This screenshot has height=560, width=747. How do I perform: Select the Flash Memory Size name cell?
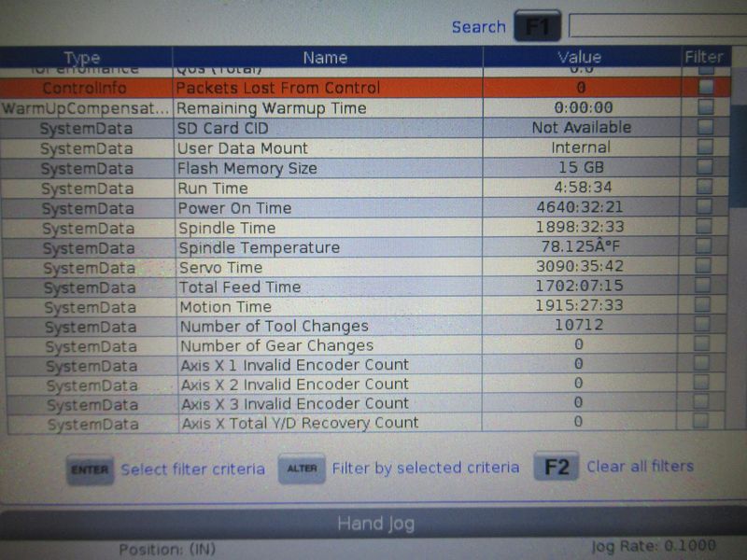tap(329, 168)
